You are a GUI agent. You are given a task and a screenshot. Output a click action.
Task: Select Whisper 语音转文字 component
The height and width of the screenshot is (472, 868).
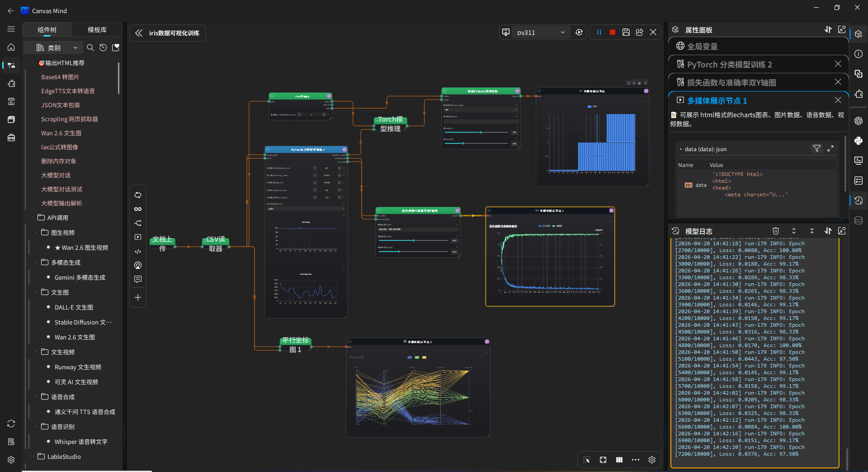click(81, 442)
